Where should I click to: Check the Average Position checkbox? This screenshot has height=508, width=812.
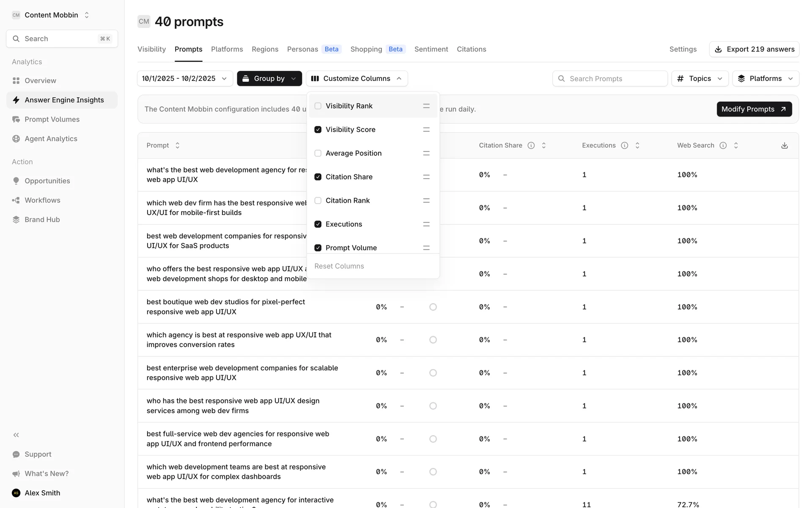pos(318,153)
